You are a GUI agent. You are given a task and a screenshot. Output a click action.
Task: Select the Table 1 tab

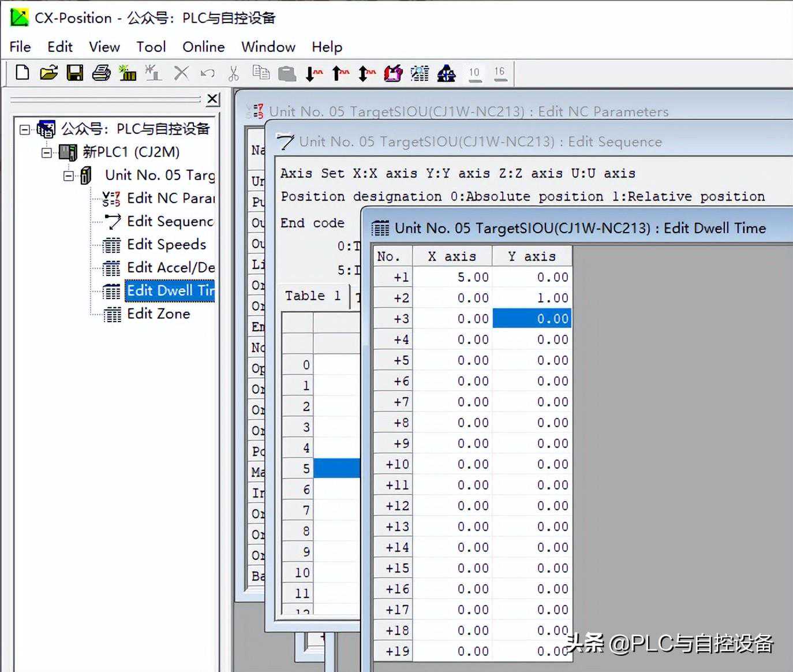click(x=312, y=296)
